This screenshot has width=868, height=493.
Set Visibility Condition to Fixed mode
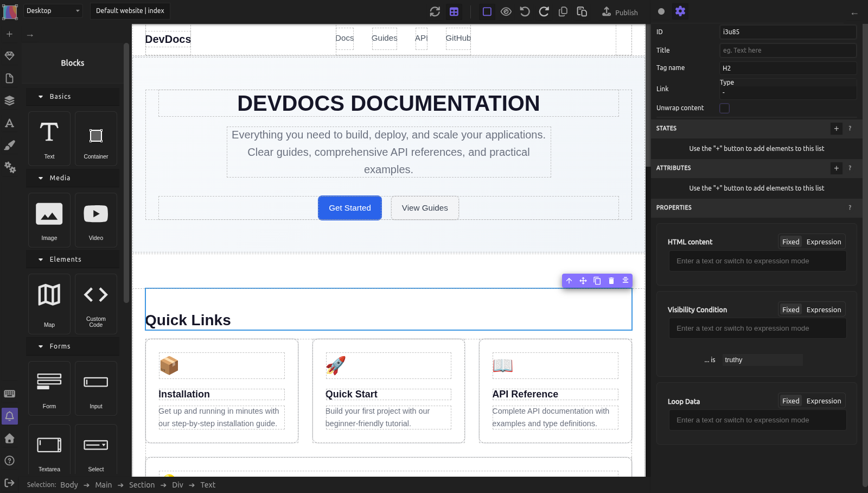(x=790, y=310)
